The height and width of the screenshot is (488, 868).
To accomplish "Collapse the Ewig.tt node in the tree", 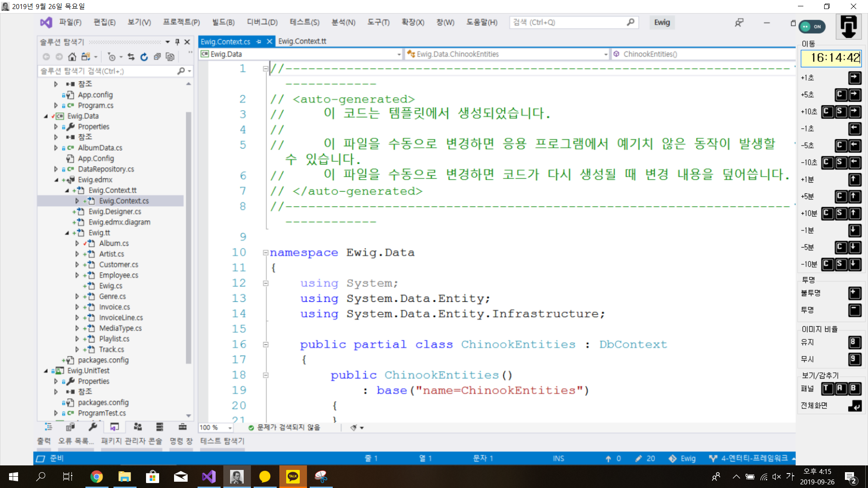I will 67,233.
